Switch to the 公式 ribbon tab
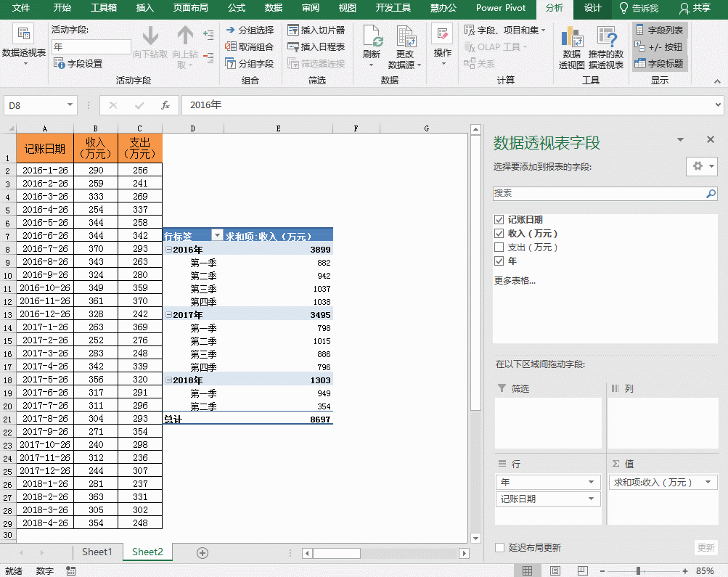The width and height of the screenshot is (728, 577). (237, 8)
